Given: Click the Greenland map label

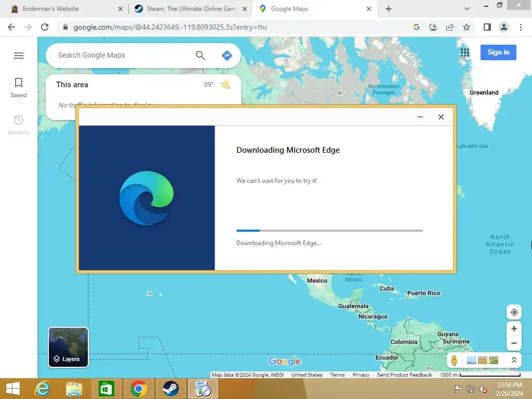Looking at the screenshot, I should pyautogui.click(x=484, y=92).
